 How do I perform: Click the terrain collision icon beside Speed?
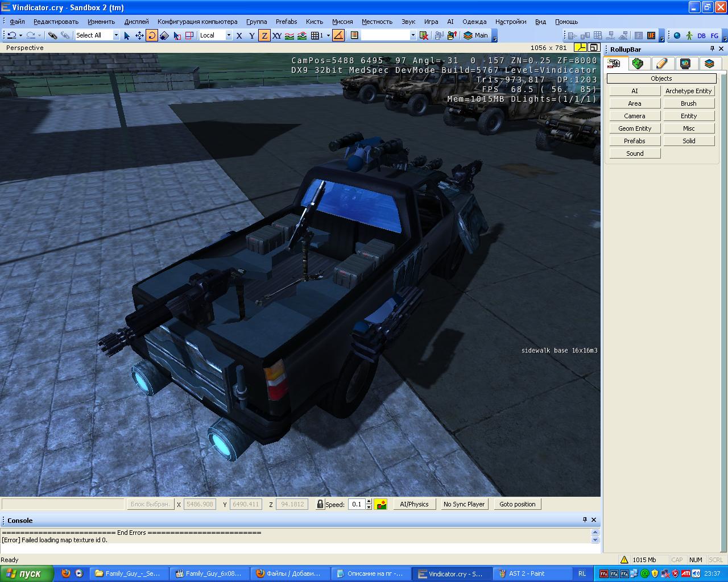381,504
